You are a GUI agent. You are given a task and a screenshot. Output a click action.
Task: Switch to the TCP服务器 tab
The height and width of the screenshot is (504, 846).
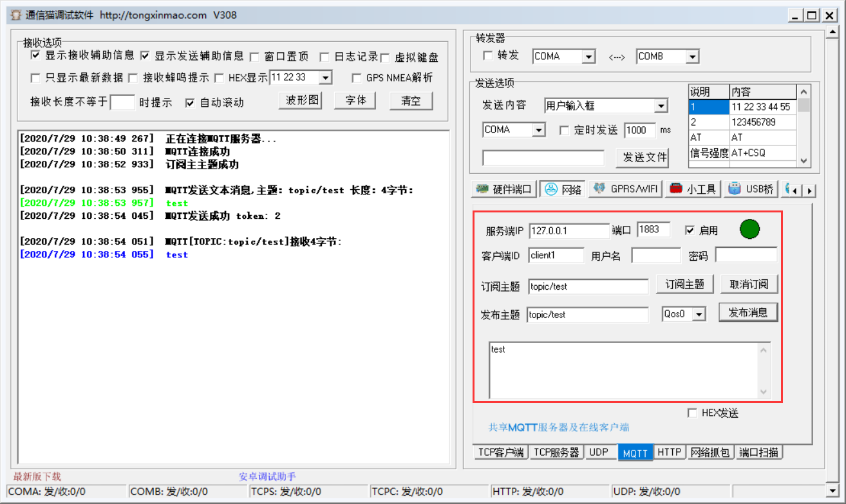pos(556,452)
